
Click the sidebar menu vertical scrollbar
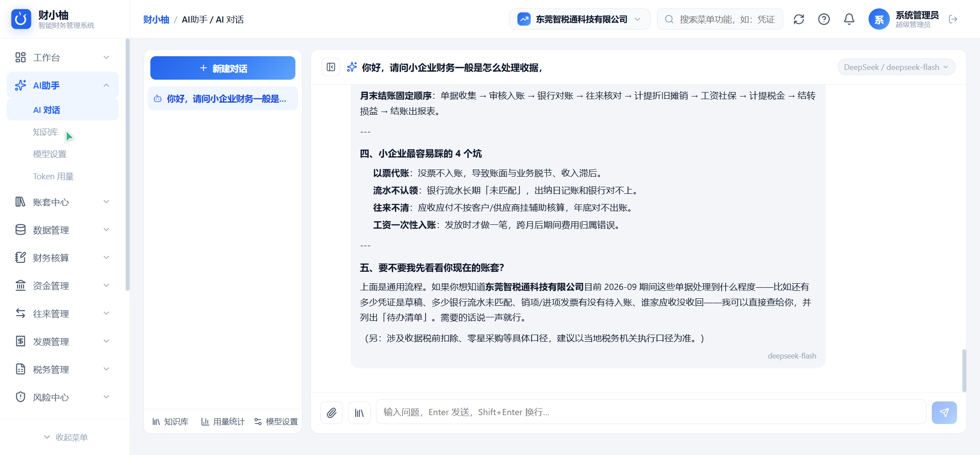[127, 165]
